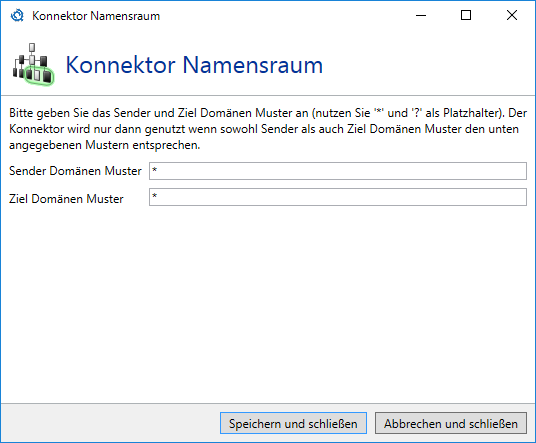Focus the Sender Domänen Muster input field
536x443 pixels.
pos(338,171)
